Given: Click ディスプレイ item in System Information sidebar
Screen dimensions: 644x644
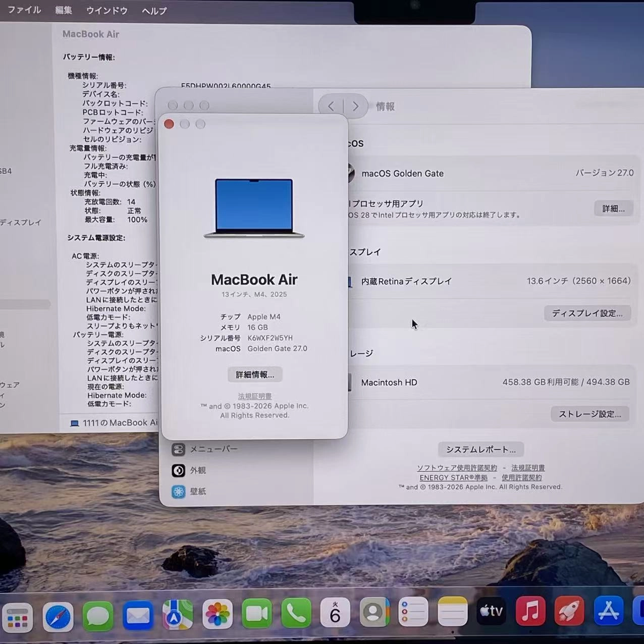Looking at the screenshot, I should pos(21,222).
